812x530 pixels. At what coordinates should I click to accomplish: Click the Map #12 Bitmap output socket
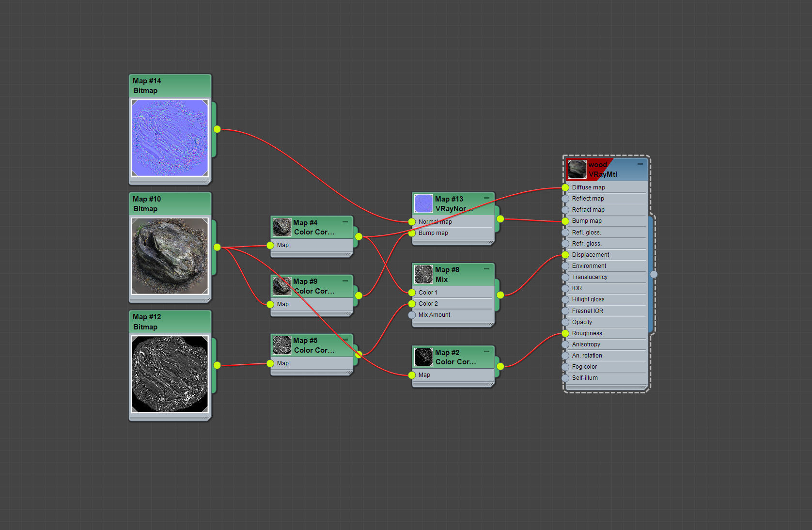pyautogui.click(x=217, y=365)
